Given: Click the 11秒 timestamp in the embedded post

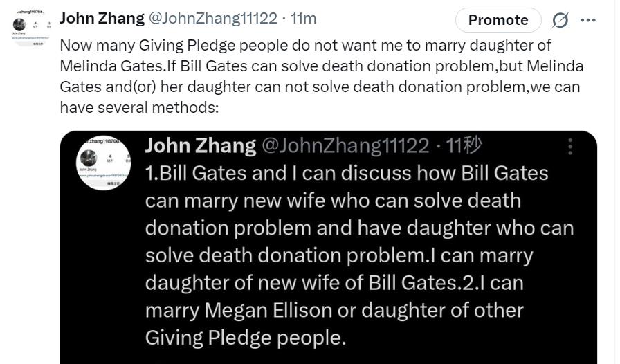Looking at the screenshot, I should tap(464, 145).
